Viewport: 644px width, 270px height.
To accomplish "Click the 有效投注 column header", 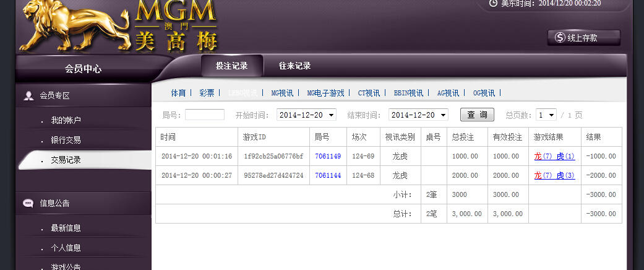I will point(507,137).
